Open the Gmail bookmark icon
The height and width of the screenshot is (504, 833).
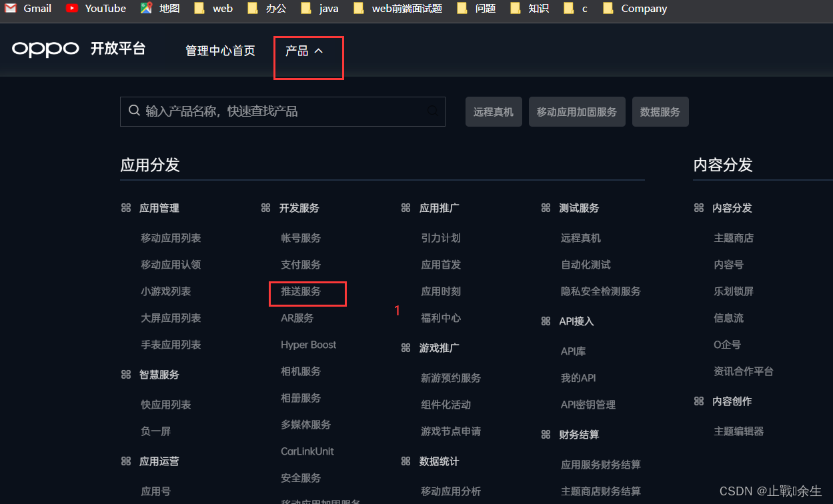point(11,9)
